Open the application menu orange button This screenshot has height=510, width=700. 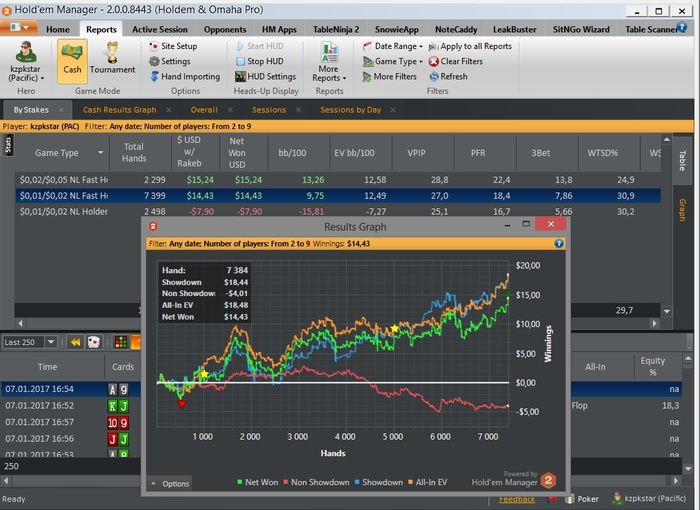click(x=20, y=28)
